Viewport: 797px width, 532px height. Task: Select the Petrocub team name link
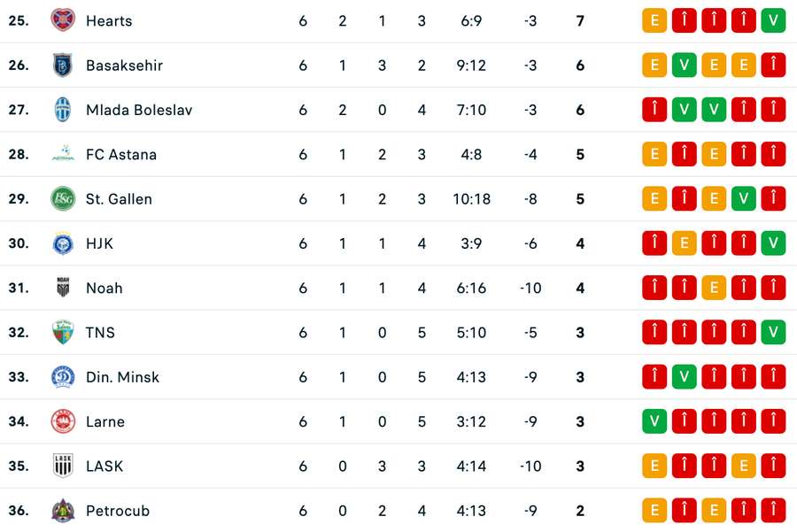tap(117, 511)
